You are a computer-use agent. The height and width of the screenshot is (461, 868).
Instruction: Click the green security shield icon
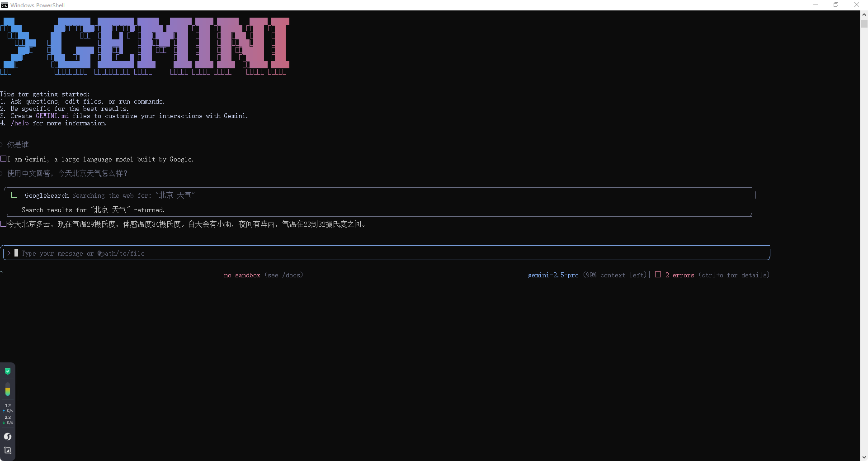(x=8, y=371)
